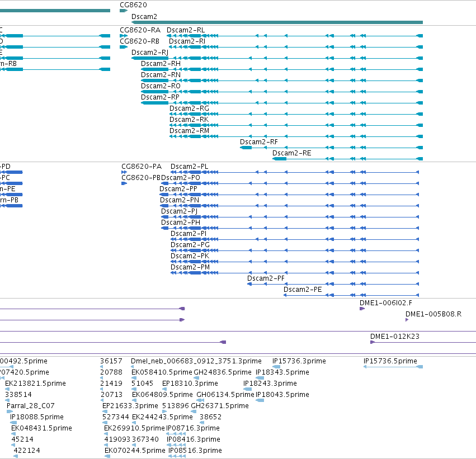Click protein Dscam2-PJ

(x=290, y=217)
